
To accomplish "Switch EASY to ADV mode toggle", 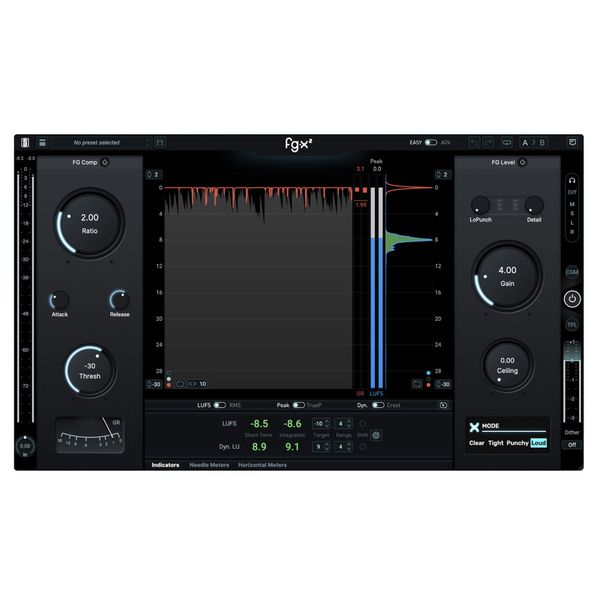I will (x=430, y=142).
